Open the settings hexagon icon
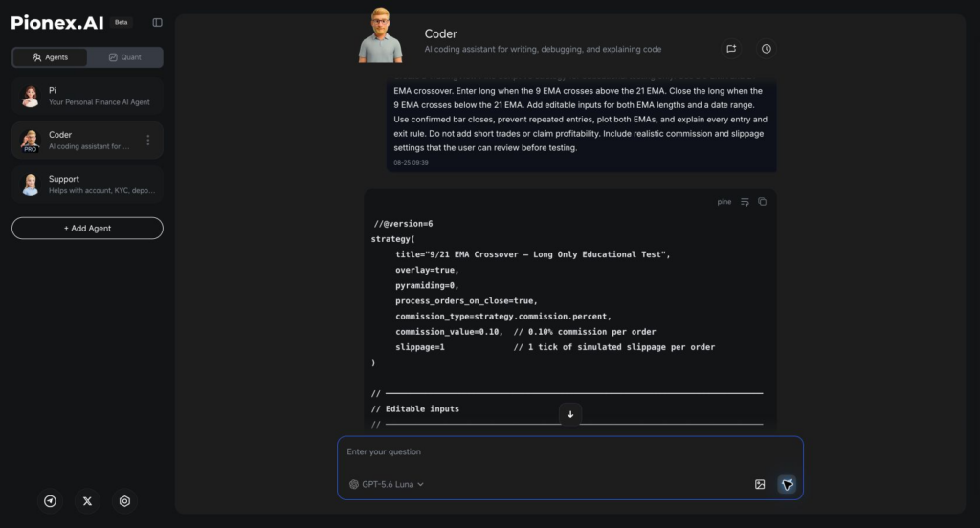 click(x=125, y=501)
